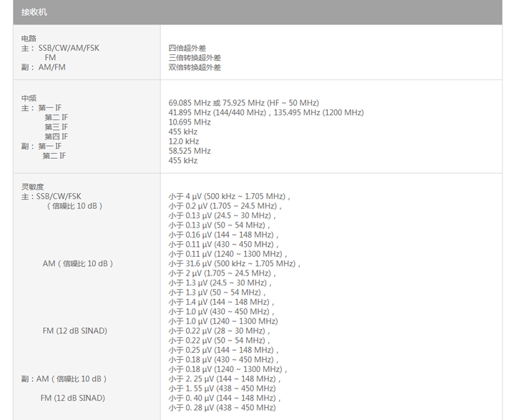Select 小于 0. 40 µV (144 ~ 148 MHz)

(225, 398)
